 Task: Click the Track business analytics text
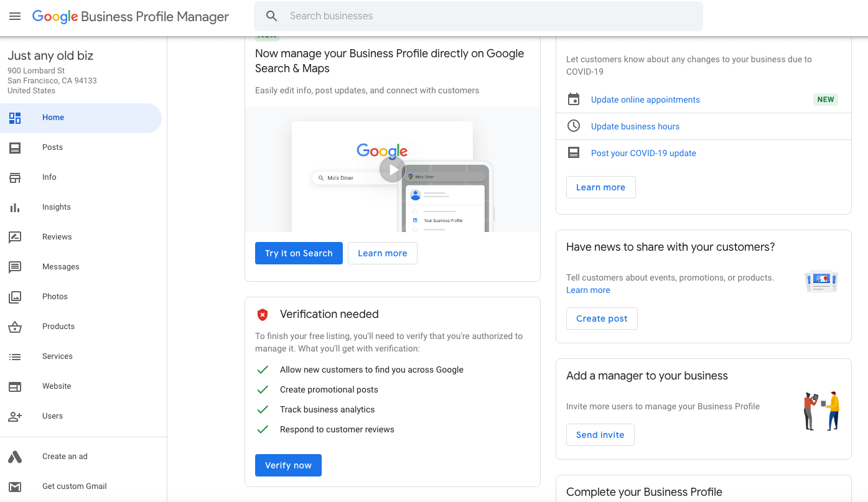[x=327, y=409]
